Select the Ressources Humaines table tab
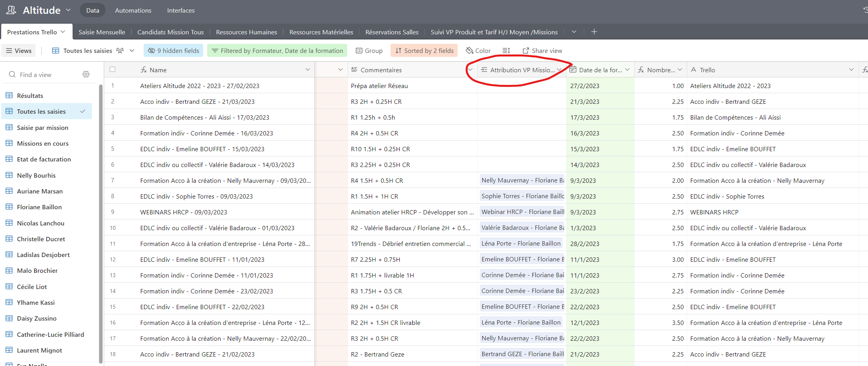868x366 pixels. (x=247, y=32)
